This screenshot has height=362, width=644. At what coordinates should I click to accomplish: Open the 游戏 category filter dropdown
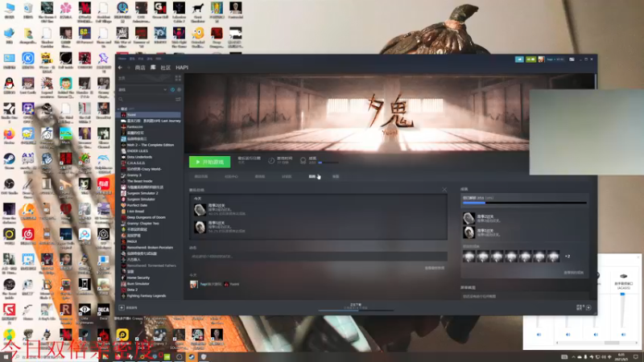142,89
